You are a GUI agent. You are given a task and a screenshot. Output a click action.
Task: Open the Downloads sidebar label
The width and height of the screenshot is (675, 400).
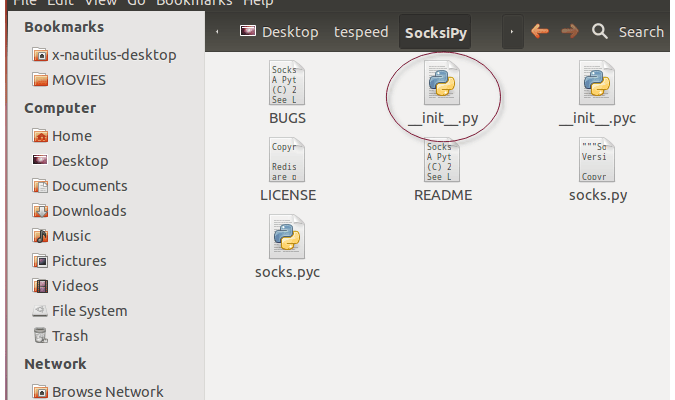[89, 211]
